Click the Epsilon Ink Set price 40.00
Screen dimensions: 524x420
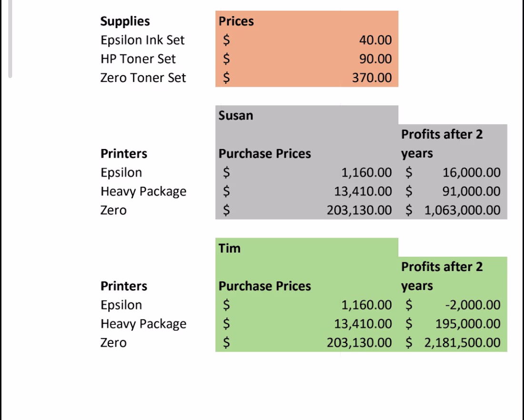click(x=375, y=40)
